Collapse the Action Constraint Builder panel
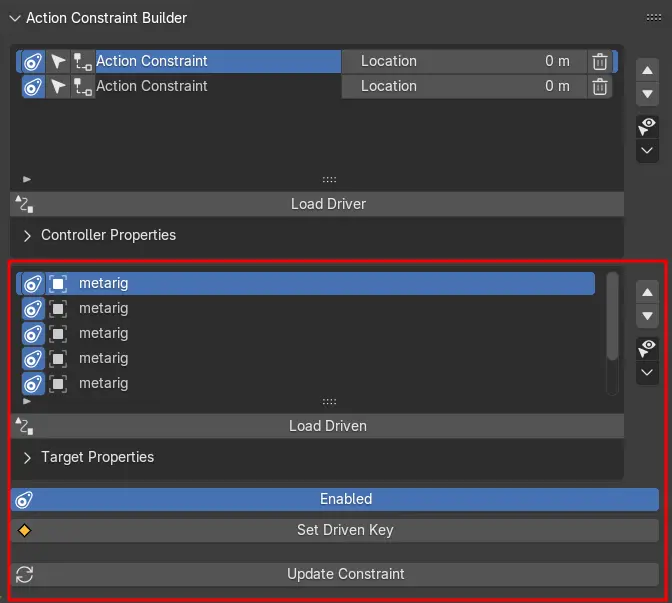 15,18
